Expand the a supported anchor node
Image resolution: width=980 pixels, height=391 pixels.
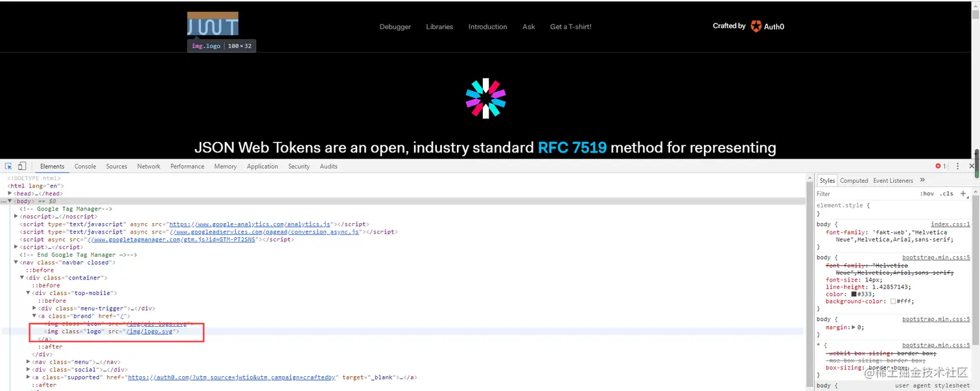coord(29,377)
